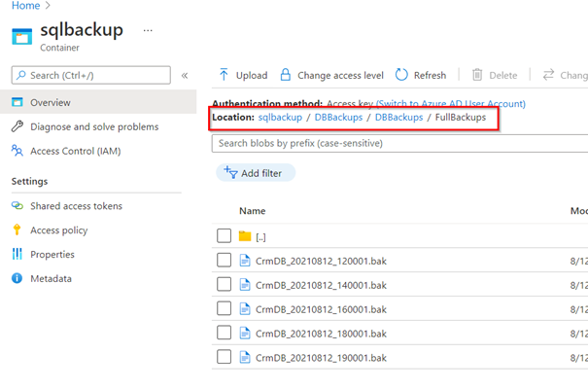Click Change access level text
The height and width of the screenshot is (389, 588).
(340, 76)
